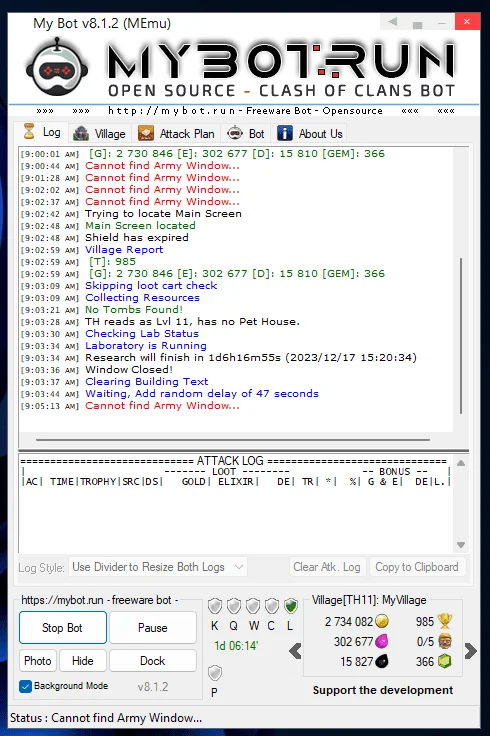
Task: Click the village icon on Village tab
Action: pos(81,134)
